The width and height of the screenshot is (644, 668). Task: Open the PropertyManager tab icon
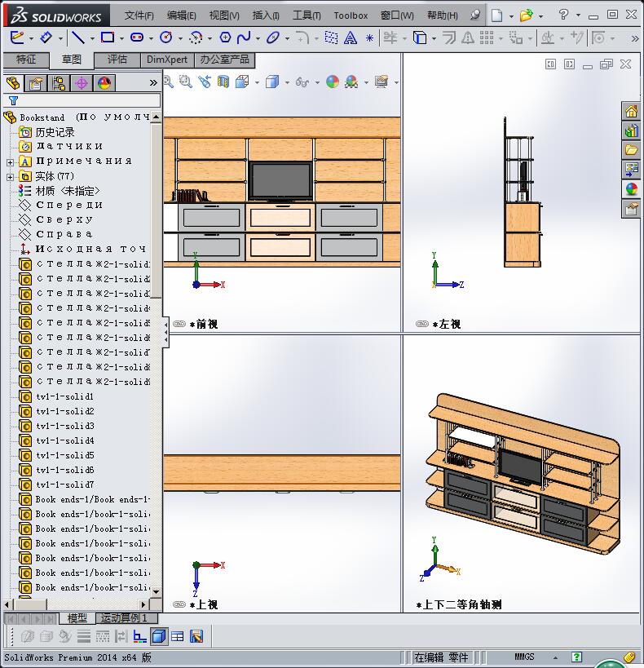click(x=36, y=82)
